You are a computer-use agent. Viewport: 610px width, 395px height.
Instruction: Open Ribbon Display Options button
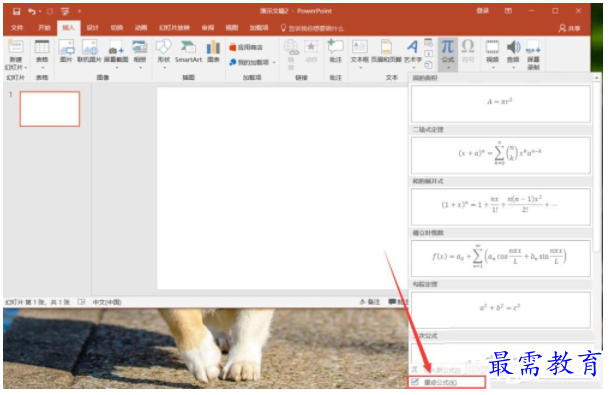(508, 11)
